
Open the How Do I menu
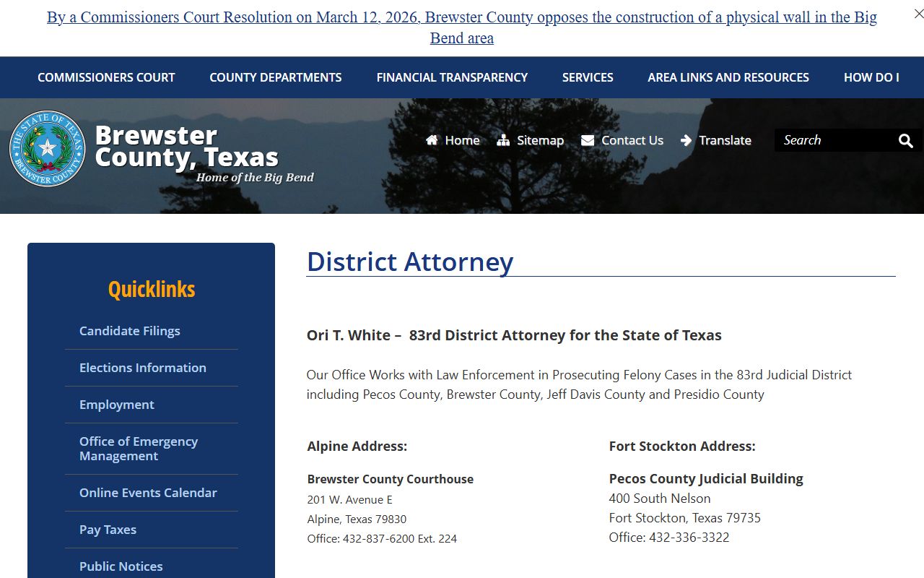(871, 77)
